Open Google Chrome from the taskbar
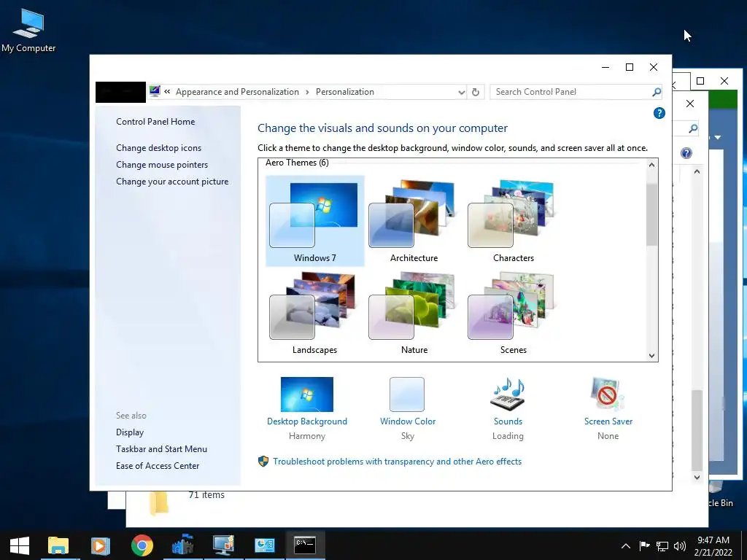Viewport: 747px width, 560px height. click(x=142, y=545)
